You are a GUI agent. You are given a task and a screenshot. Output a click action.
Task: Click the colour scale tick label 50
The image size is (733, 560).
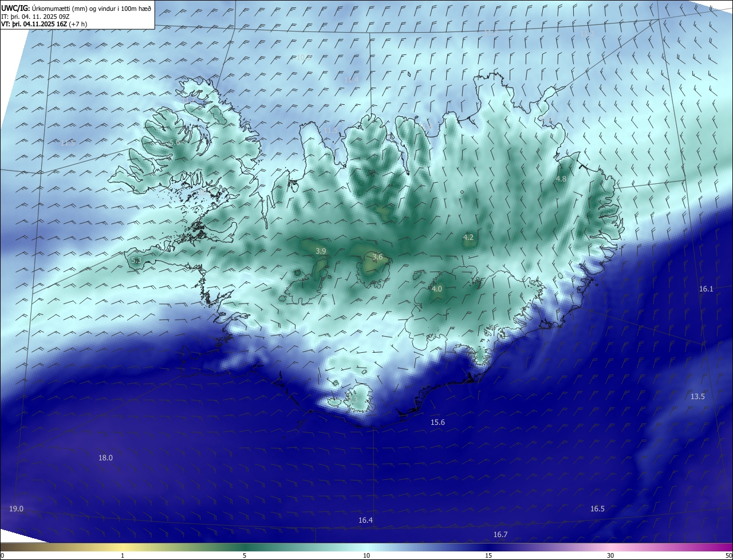(728, 555)
